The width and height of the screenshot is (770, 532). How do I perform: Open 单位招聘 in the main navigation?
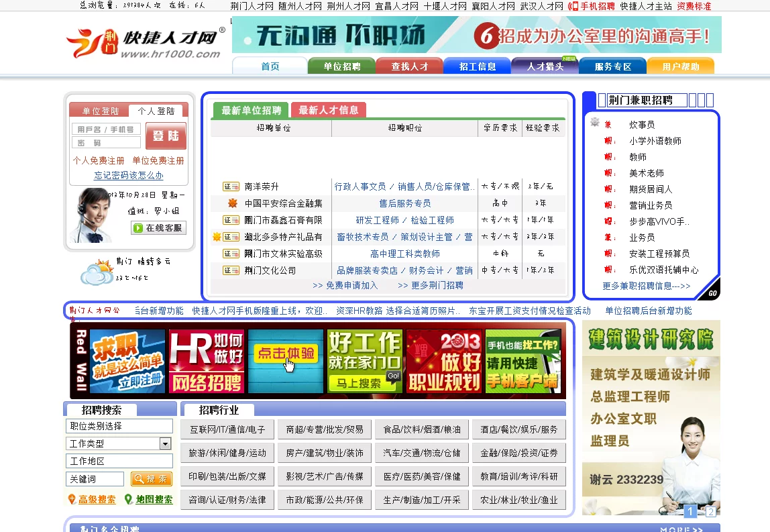(341, 66)
